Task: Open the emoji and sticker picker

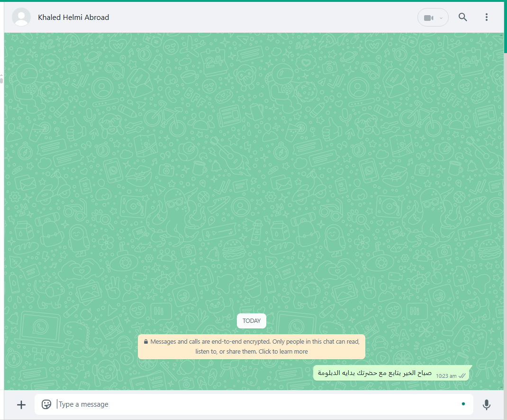Action: pos(46,404)
